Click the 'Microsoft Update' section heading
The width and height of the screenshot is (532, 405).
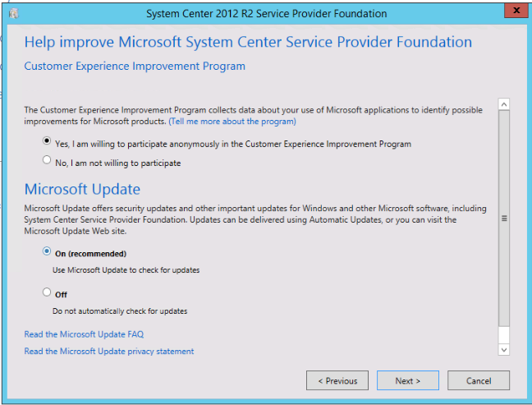(x=82, y=190)
